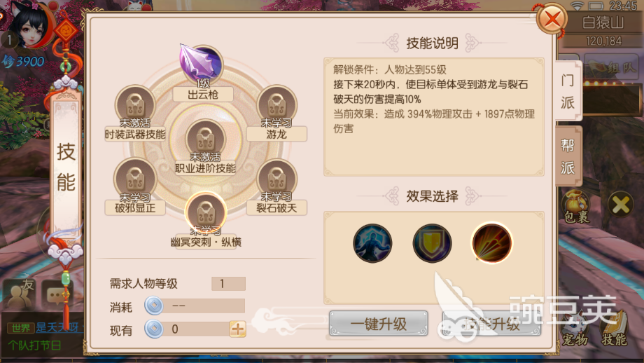Add currency with the plus button

click(x=238, y=329)
